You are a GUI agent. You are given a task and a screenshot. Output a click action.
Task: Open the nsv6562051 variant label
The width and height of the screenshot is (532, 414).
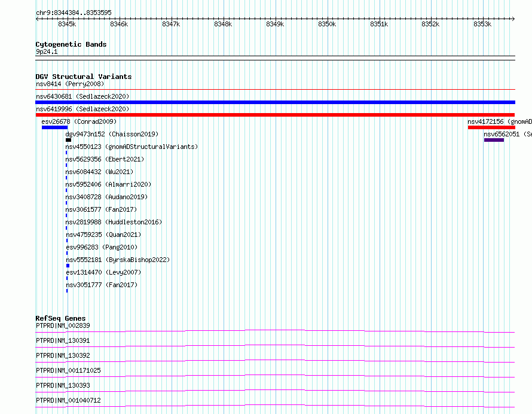tap(507, 134)
